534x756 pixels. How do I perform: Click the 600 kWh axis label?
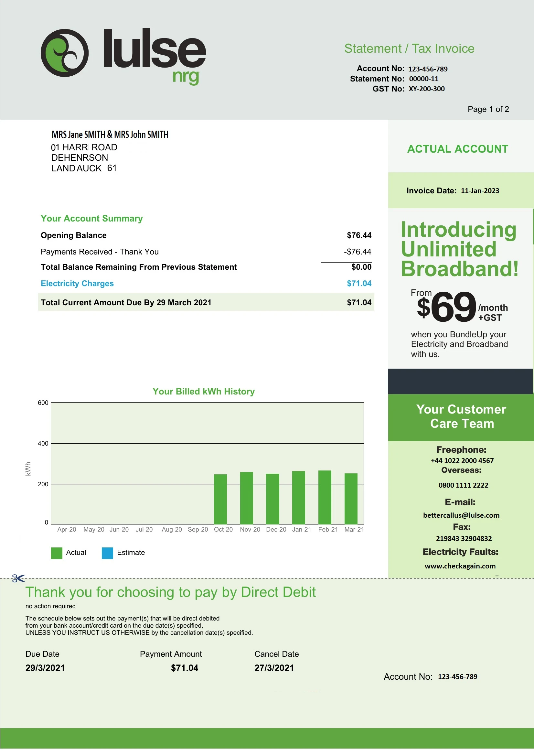click(43, 403)
